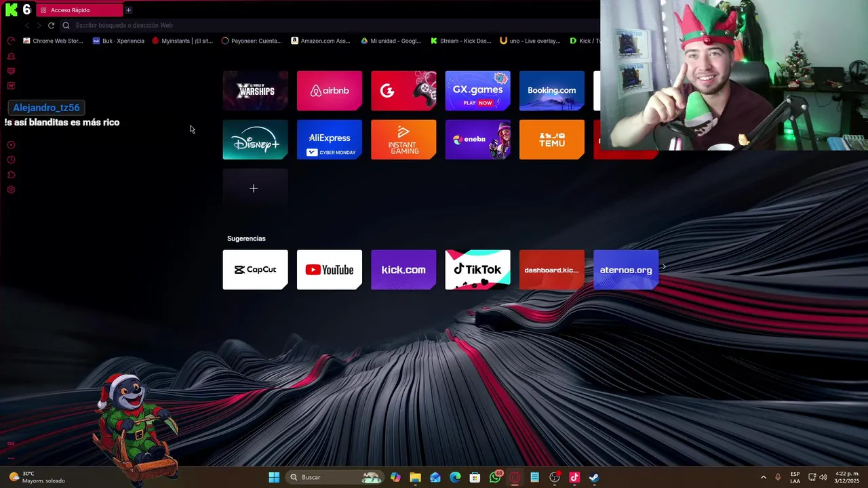Open Payoneer bookmark
Screen dimensions: 868x488
point(252,41)
